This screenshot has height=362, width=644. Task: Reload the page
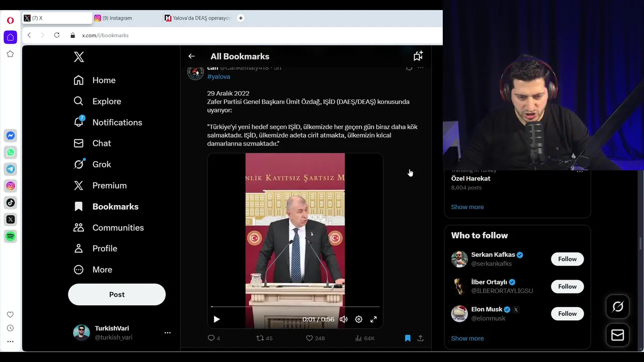click(57, 35)
